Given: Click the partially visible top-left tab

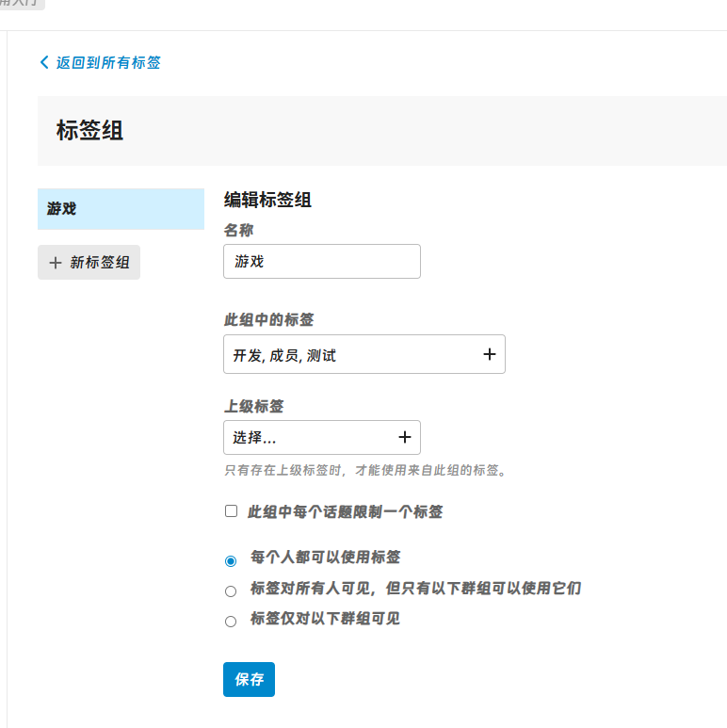Looking at the screenshot, I should [x=21, y=4].
